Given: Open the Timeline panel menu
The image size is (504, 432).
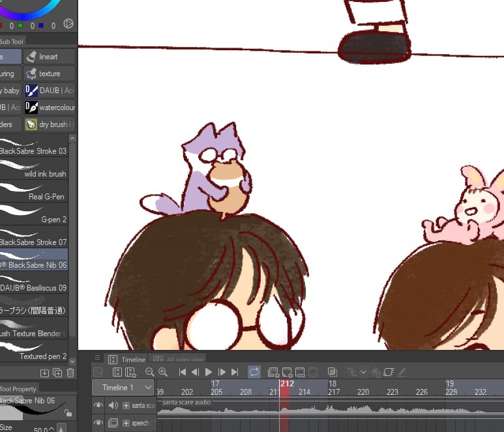Looking at the screenshot, I should click(97, 358).
